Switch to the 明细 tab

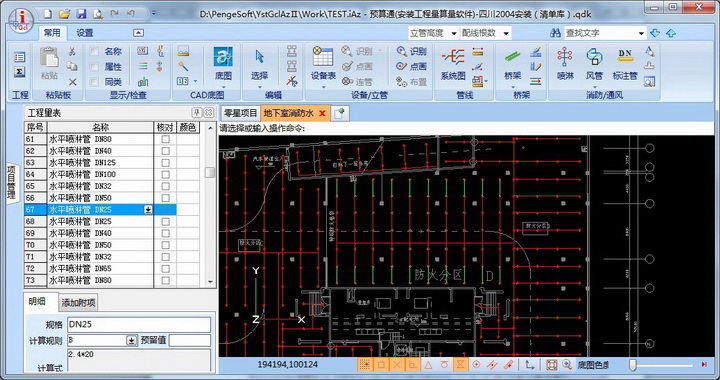pos(37,302)
